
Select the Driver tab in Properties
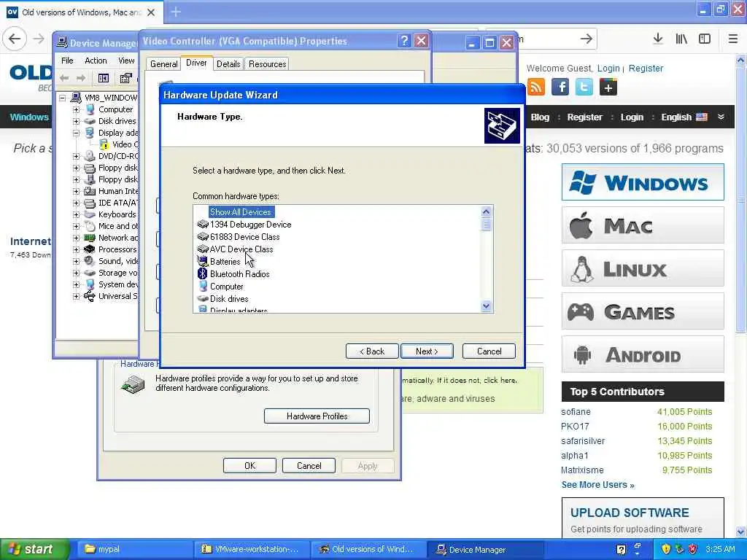click(196, 63)
